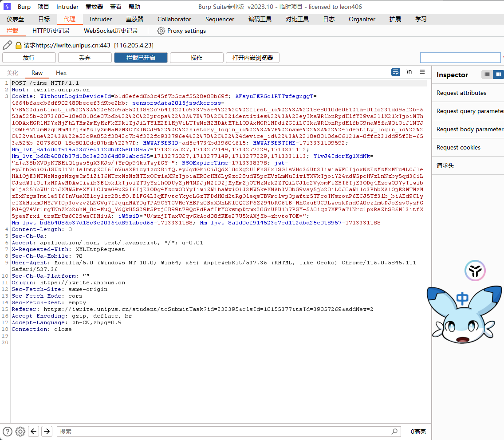
Task: Click the 放行 (Forward) button
Action: point(29,58)
